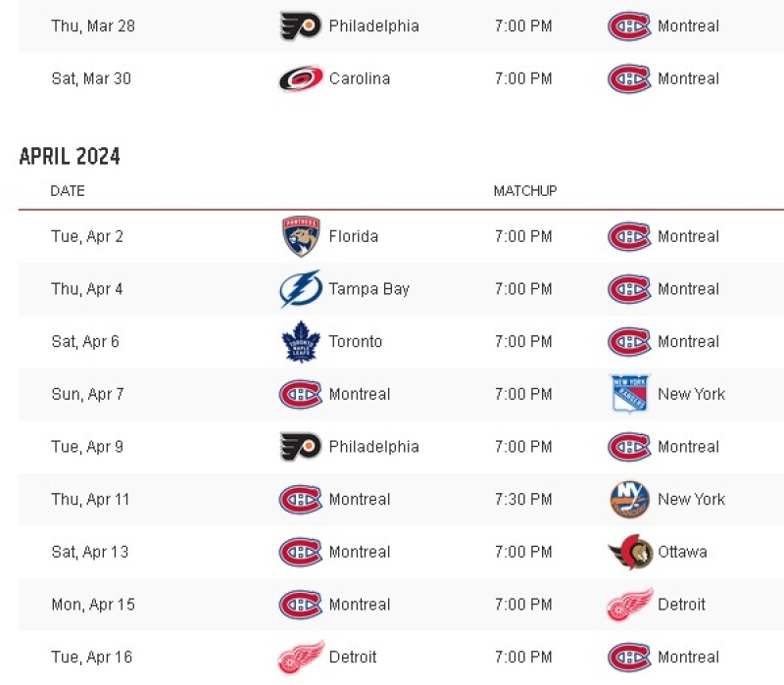Screen dimensions: 784x685
Task: Open the Tampa Bay team name
Action: (369, 289)
